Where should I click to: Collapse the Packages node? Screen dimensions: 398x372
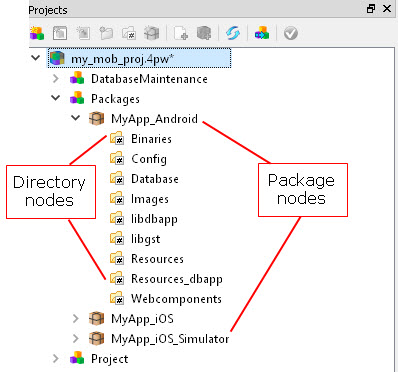(x=56, y=98)
